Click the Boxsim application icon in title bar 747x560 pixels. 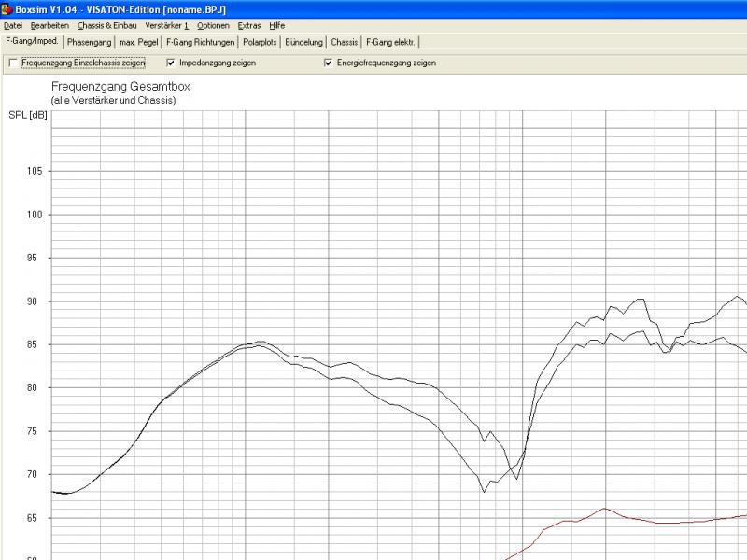7,9
